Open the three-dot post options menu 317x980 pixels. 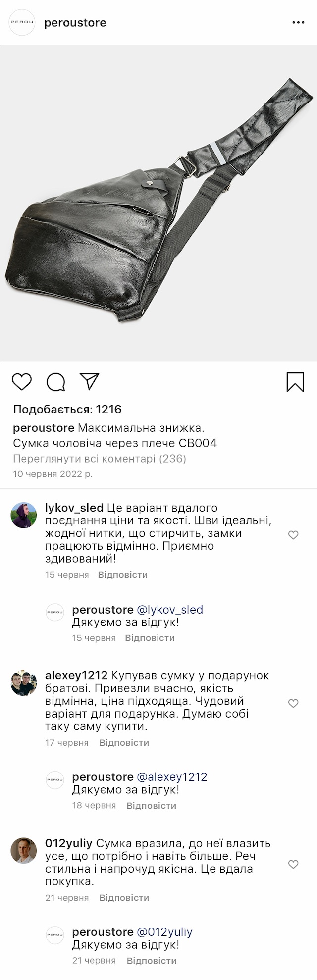click(298, 23)
